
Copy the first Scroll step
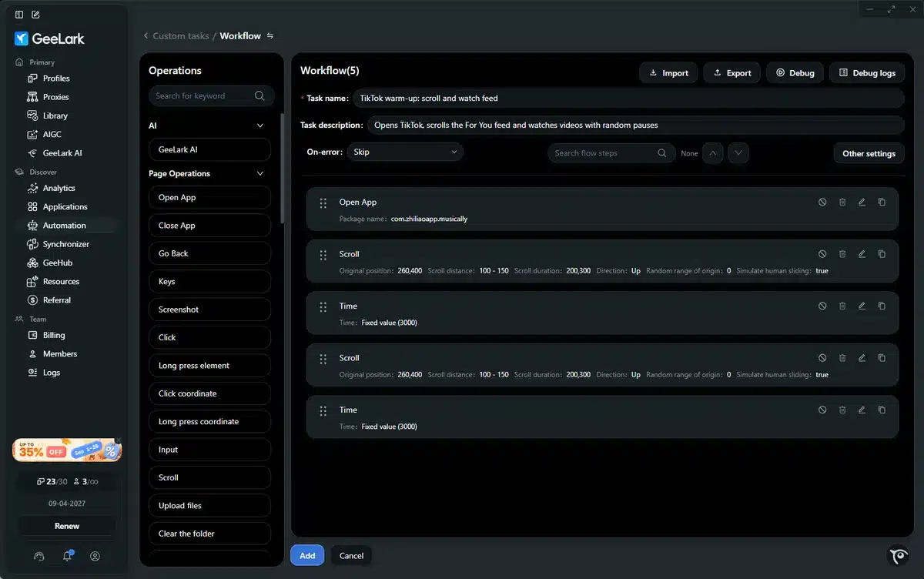pyautogui.click(x=882, y=253)
